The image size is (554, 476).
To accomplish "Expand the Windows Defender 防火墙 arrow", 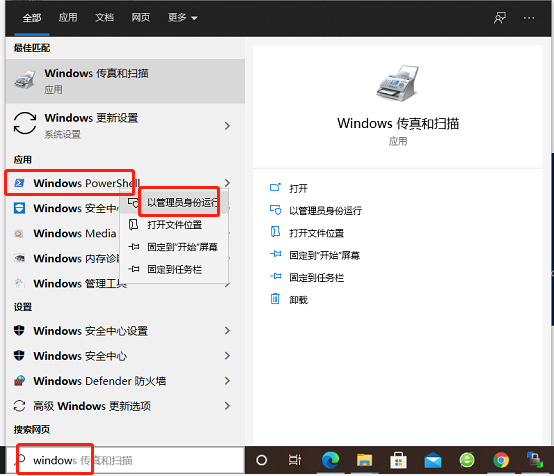I will pyautogui.click(x=227, y=381).
